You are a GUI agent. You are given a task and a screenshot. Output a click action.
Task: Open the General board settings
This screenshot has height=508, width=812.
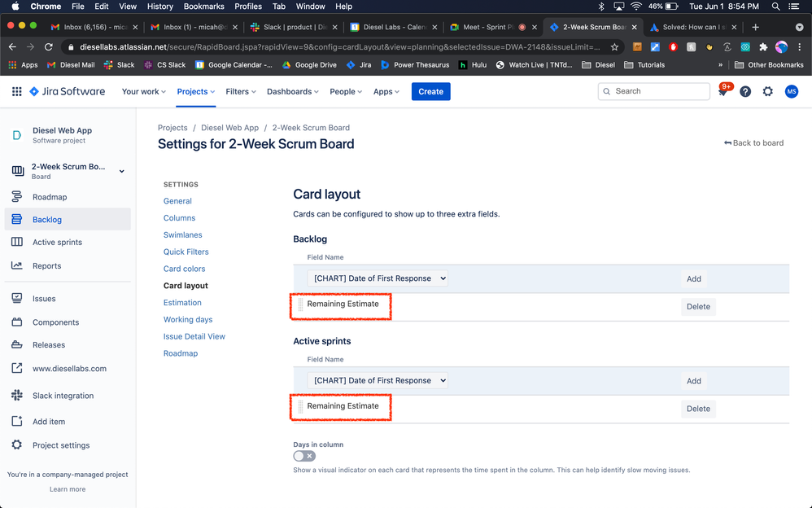click(177, 201)
